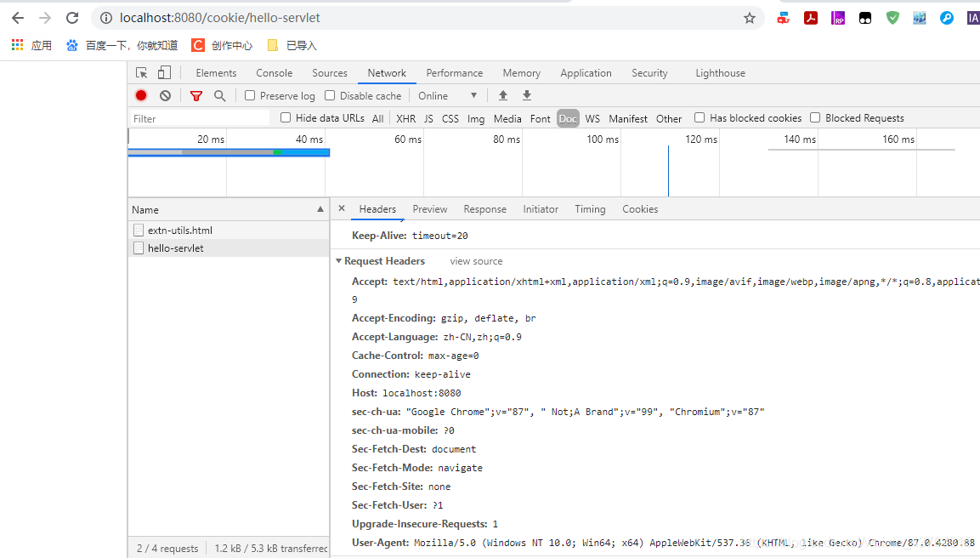Select the Headers detail tab
980x558 pixels.
tap(377, 209)
